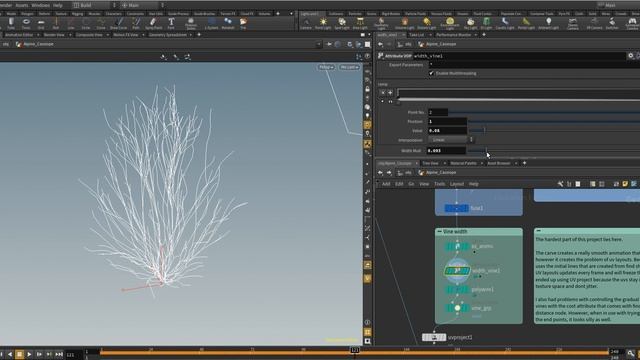This screenshot has width=640, height=360.
Task: Select the Tube shelf tool
Action: 11,23
